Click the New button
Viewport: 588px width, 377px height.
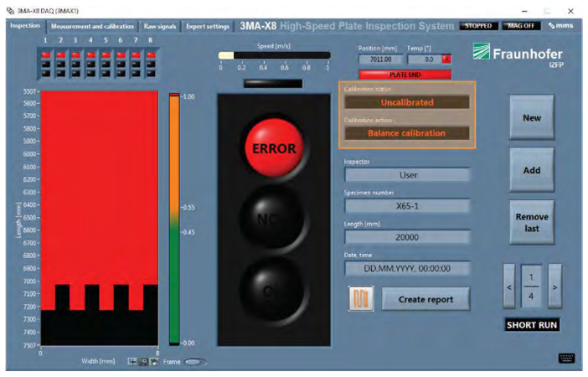pyautogui.click(x=532, y=118)
